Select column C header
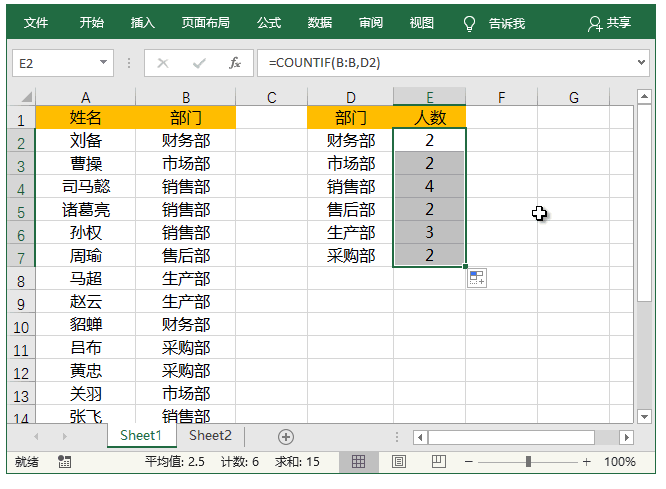The height and width of the screenshot is (489, 666). point(272,97)
